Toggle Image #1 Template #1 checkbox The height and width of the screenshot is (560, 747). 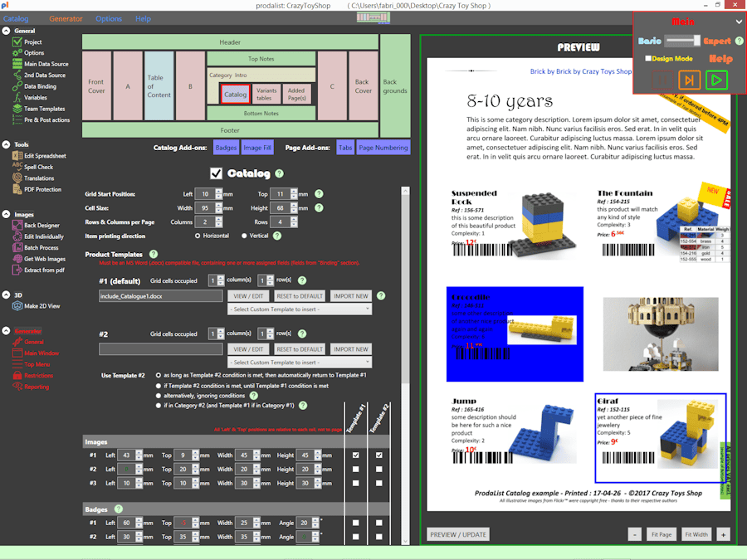[356, 455]
